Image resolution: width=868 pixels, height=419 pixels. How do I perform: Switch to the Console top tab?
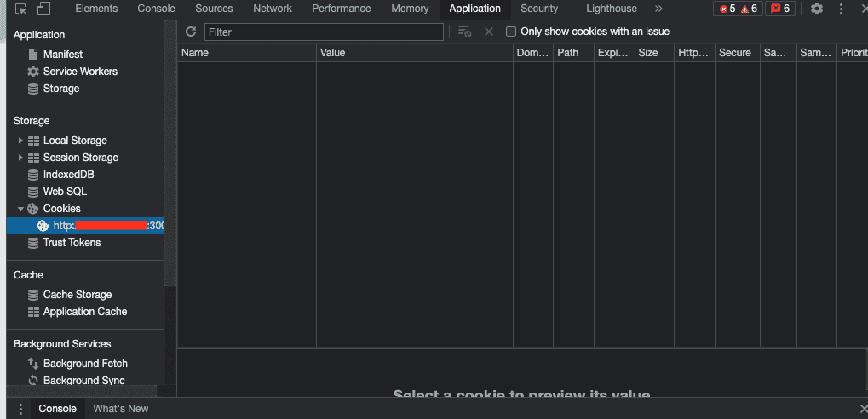tap(156, 9)
